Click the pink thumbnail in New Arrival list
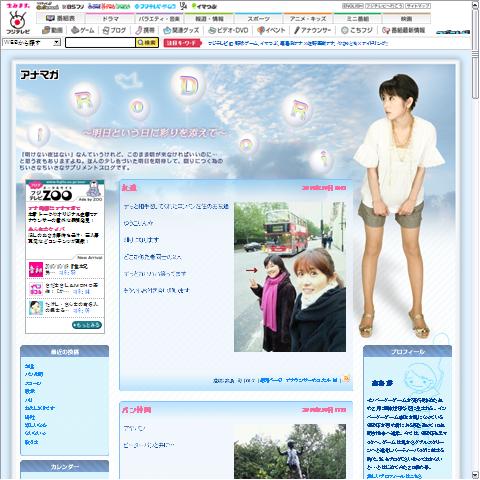 point(36,269)
